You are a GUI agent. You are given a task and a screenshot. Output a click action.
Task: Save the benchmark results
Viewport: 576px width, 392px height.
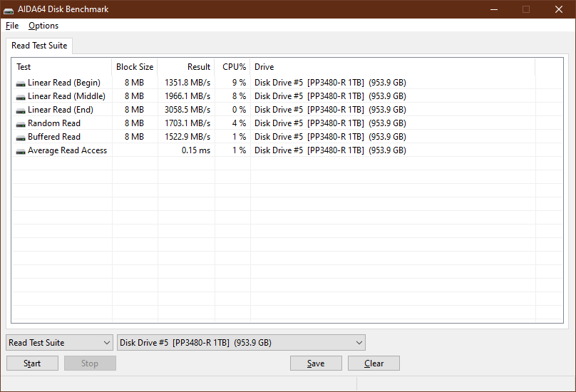[316, 363]
